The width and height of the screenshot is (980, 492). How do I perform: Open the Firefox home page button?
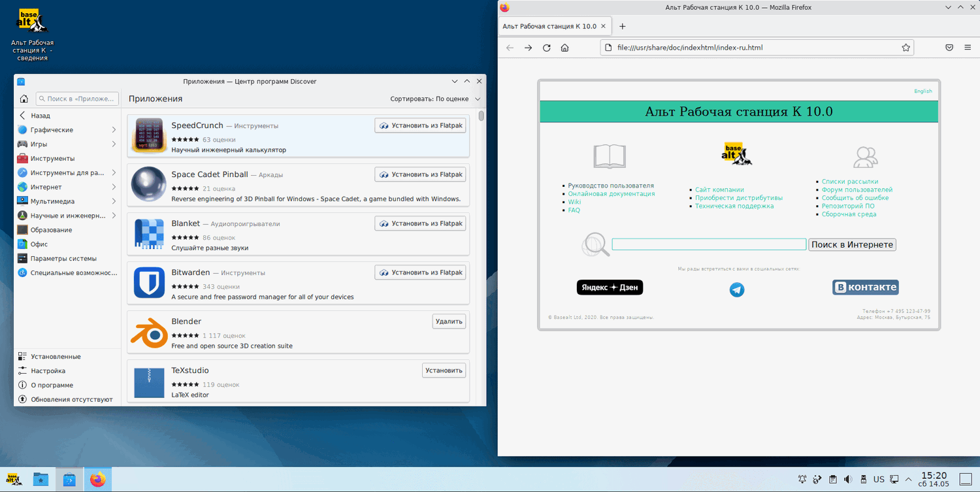(564, 48)
